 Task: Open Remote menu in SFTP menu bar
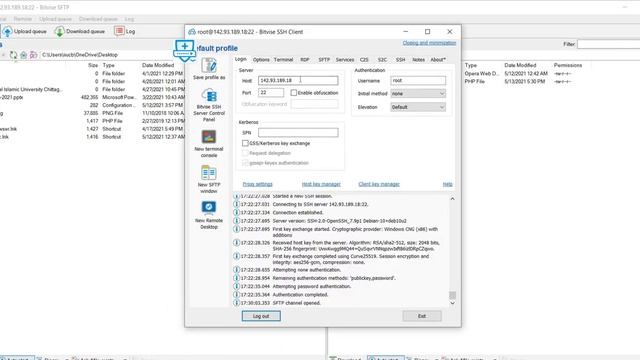coord(22,19)
